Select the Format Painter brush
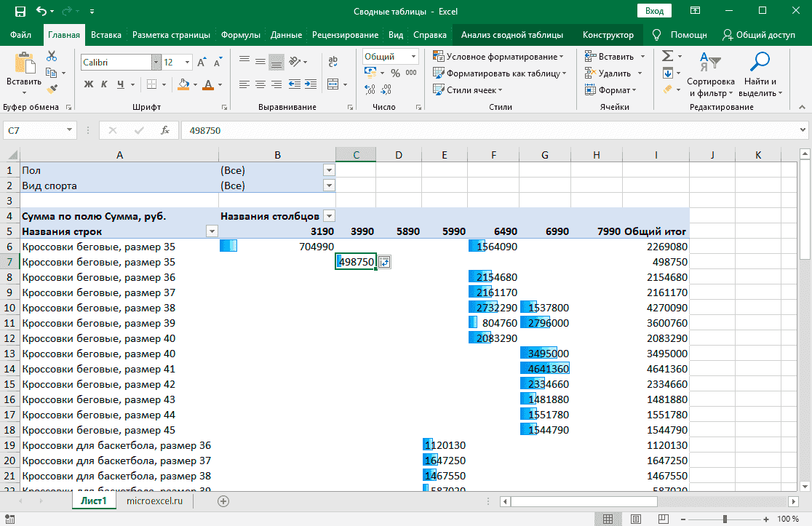Image resolution: width=812 pixels, height=526 pixels. (52, 89)
